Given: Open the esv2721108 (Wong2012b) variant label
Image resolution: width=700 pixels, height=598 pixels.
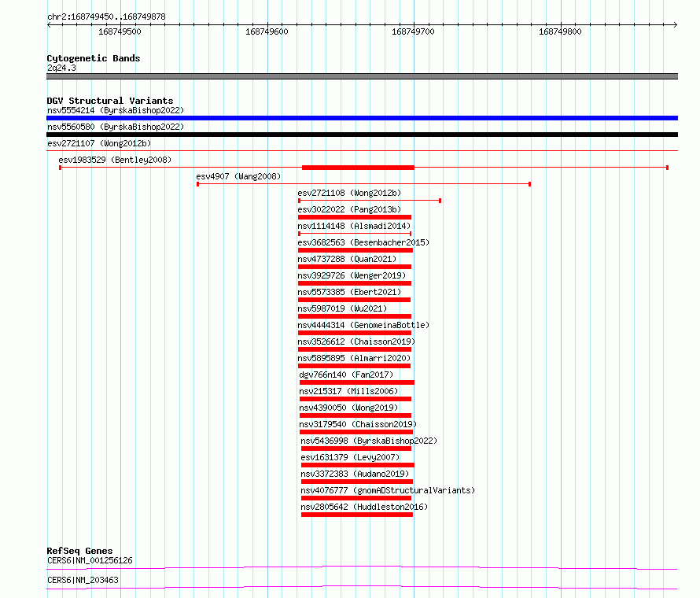Looking at the screenshot, I should pyautogui.click(x=349, y=193).
